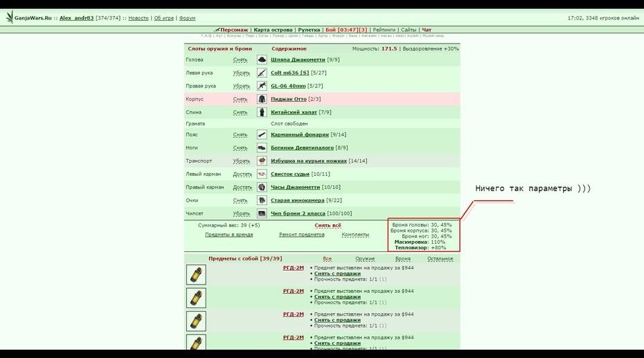The width and height of the screenshot is (644, 358).
Task: Open the Китайский халат item link
Action: [294, 112]
